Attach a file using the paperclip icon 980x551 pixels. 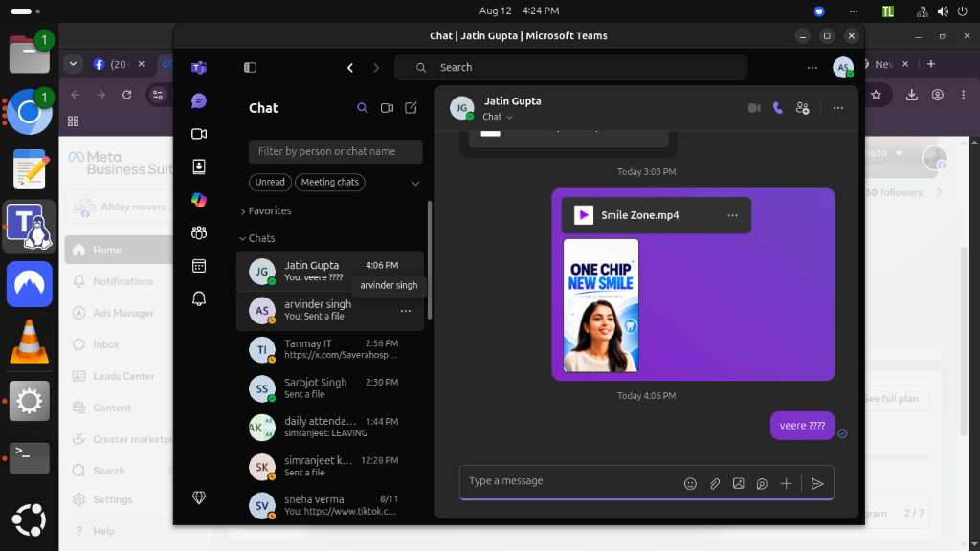pos(714,483)
